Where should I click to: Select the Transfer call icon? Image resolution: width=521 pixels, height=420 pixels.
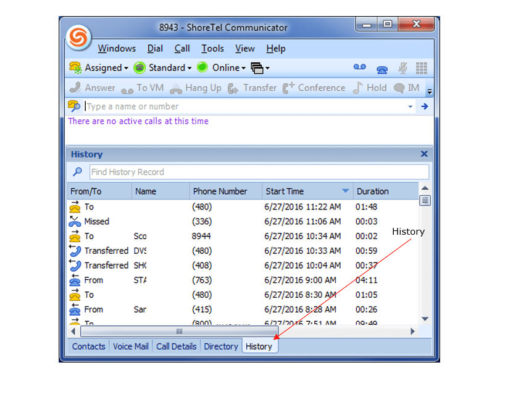252,88
